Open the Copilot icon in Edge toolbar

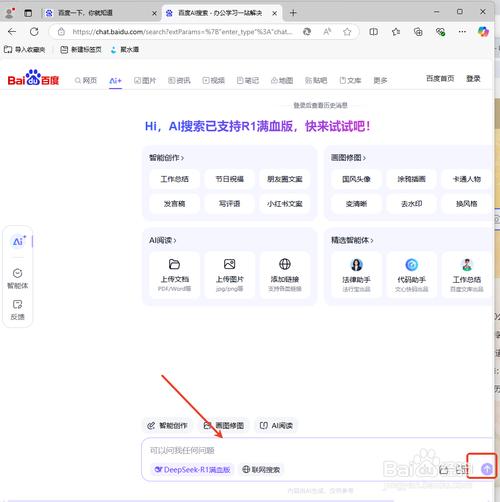click(x=483, y=32)
